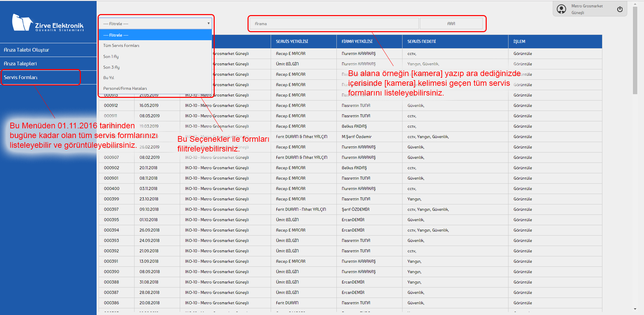Screen dimensions: 644x315
Task: Click the power logout icon
Action: [620, 9]
